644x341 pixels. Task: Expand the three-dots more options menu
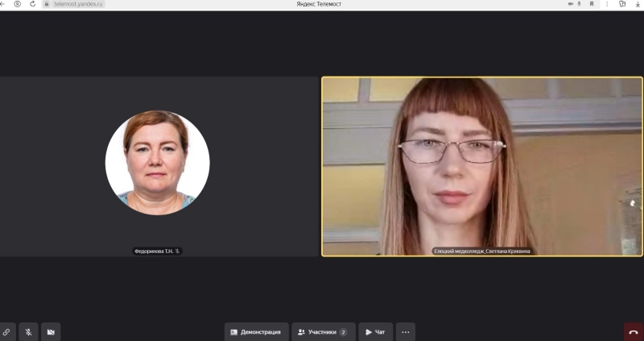405,331
